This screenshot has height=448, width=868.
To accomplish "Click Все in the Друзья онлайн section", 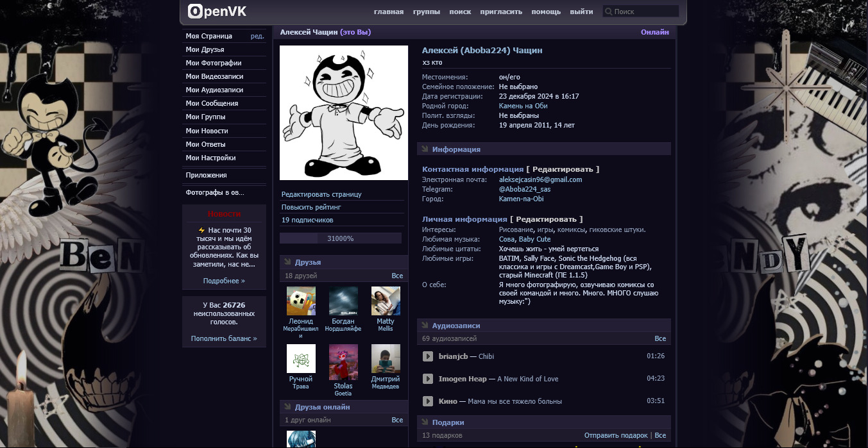I will coord(397,420).
